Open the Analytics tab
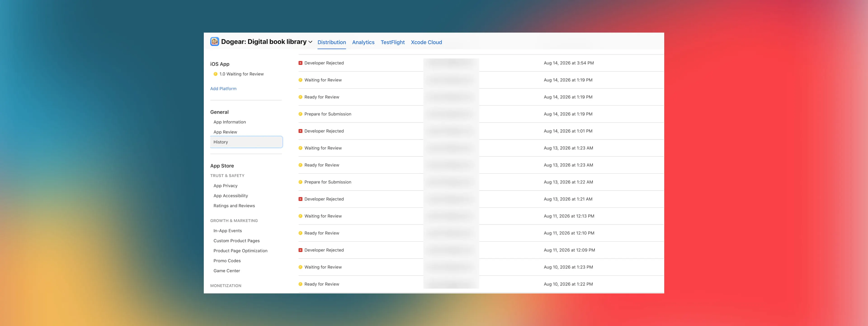 pyautogui.click(x=363, y=42)
